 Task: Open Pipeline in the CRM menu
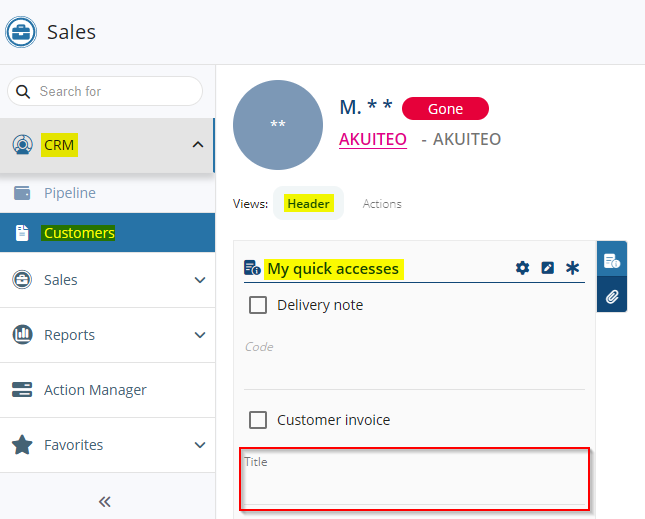click(x=69, y=193)
